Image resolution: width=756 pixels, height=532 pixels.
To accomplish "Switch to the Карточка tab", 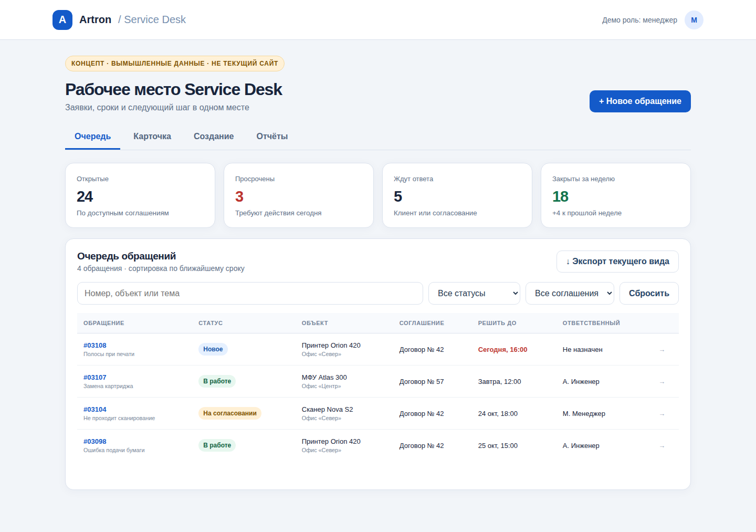I will [152, 137].
